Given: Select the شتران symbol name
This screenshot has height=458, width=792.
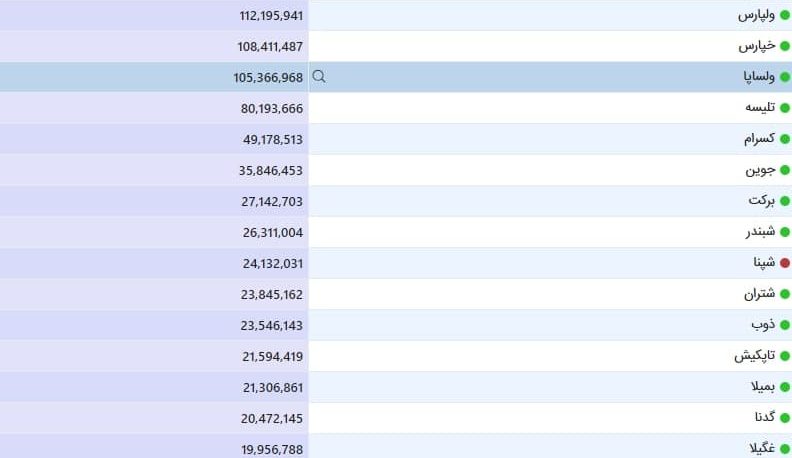Looking at the screenshot, I should (759, 294).
